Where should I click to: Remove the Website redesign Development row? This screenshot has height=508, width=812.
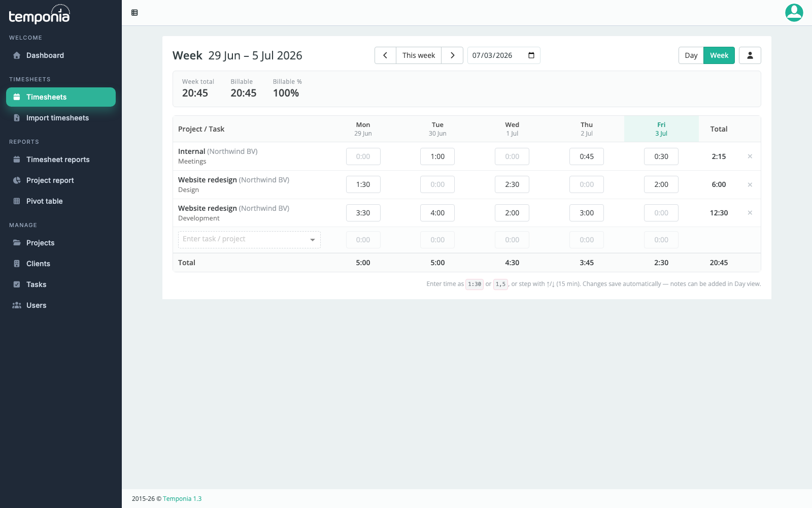pos(750,213)
